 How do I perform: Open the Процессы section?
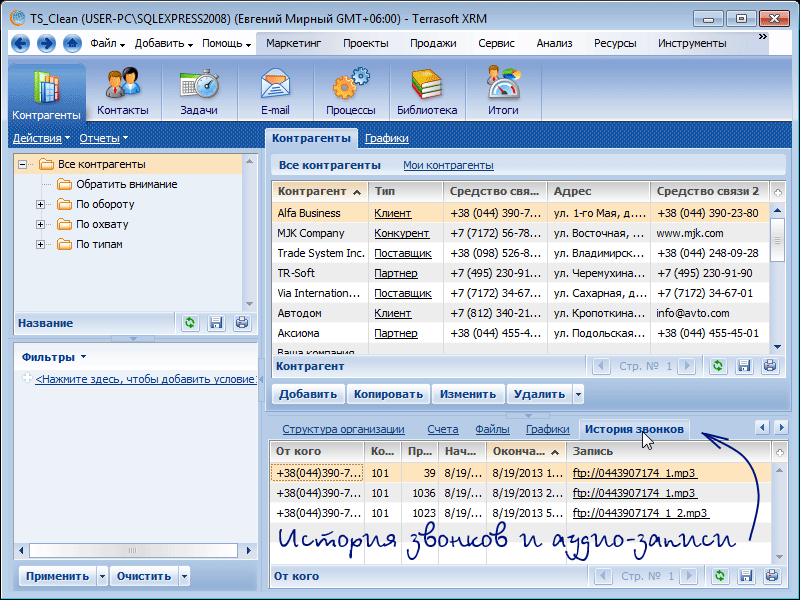[351, 92]
